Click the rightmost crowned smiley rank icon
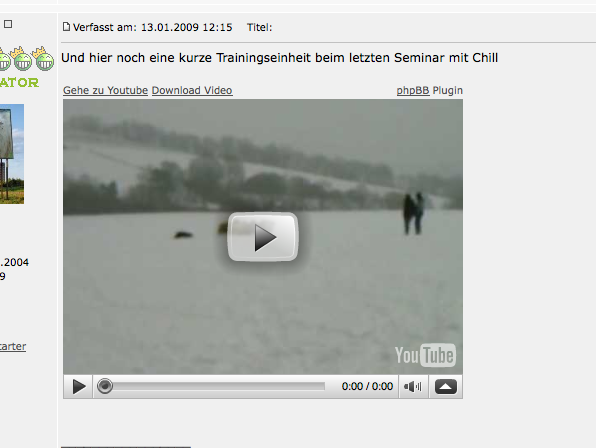Image resolution: width=596 pixels, height=448 pixels. 44,59
